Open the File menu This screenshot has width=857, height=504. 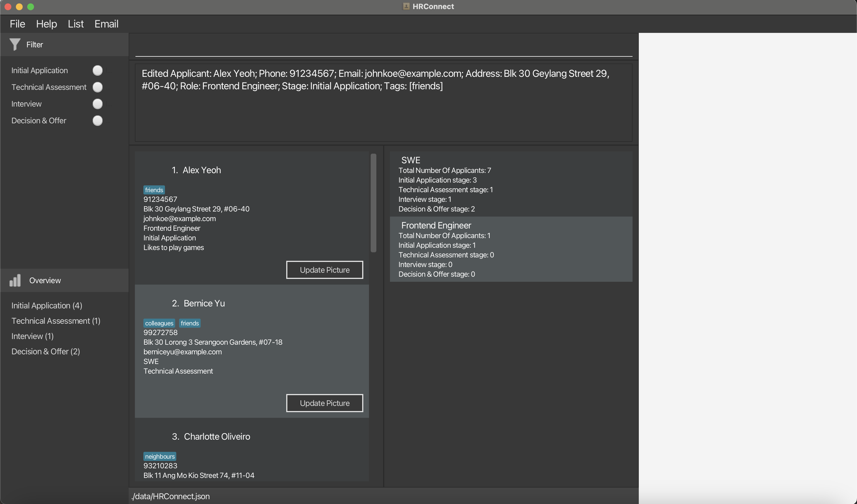17,24
